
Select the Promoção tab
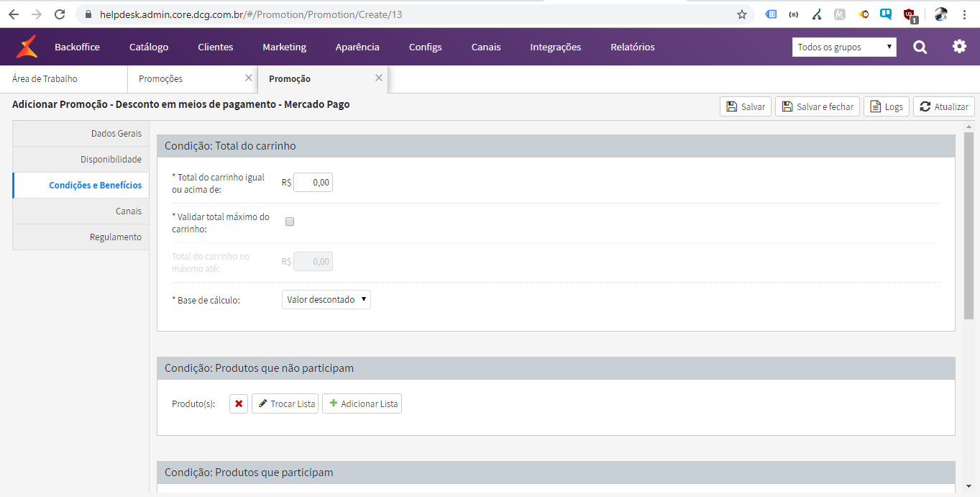pyautogui.click(x=323, y=78)
